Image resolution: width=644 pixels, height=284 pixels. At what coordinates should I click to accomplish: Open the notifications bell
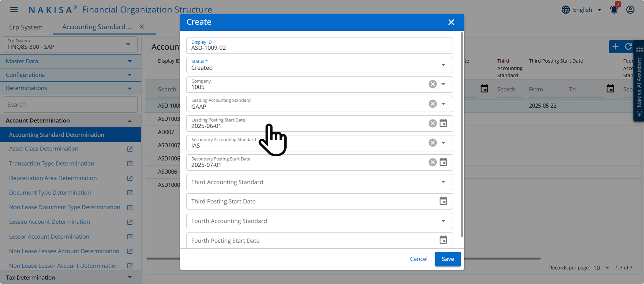pyautogui.click(x=614, y=10)
